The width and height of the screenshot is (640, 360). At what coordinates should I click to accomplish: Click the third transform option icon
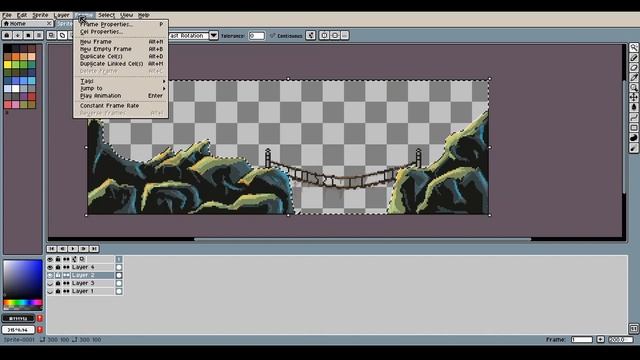(345, 36)
